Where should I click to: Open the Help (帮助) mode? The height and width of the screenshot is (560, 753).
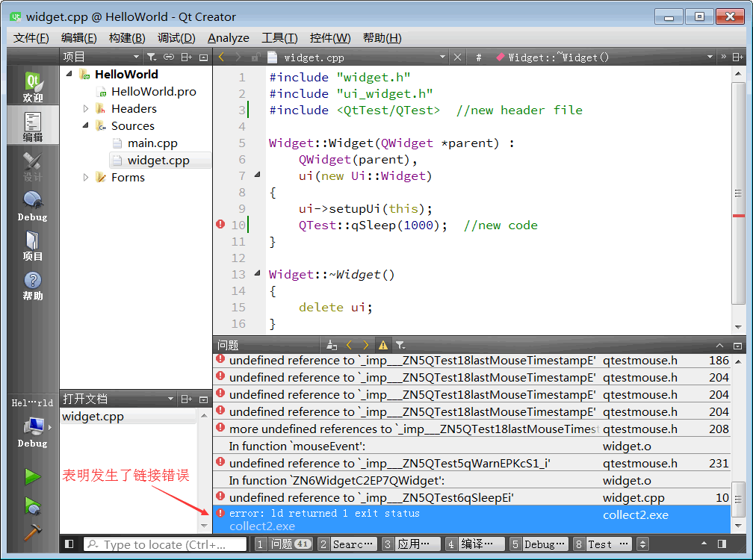coord(33,285)
